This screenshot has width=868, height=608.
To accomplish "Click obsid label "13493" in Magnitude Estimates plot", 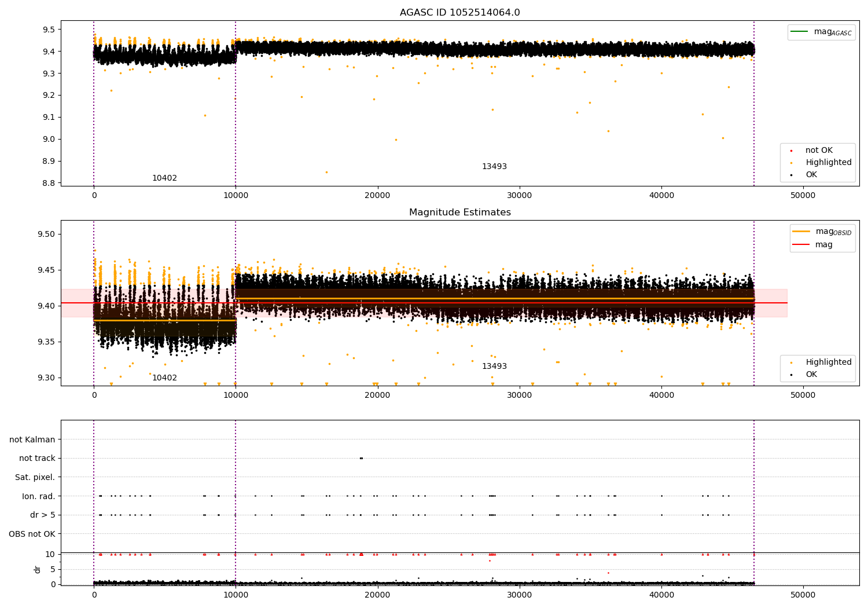I will tap(494, 367).
